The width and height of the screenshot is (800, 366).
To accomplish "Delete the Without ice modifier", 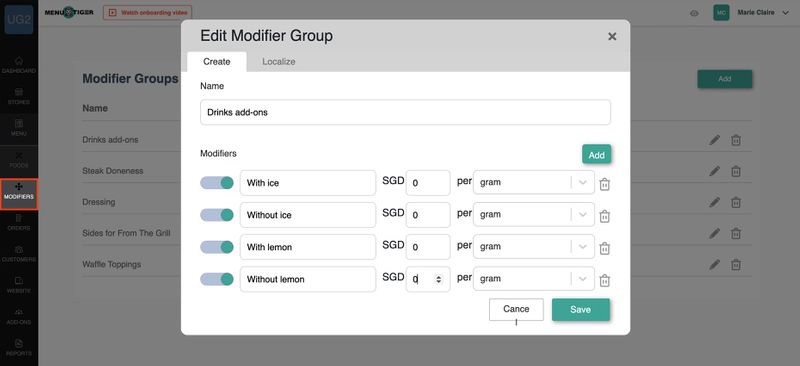I will 605,216.
